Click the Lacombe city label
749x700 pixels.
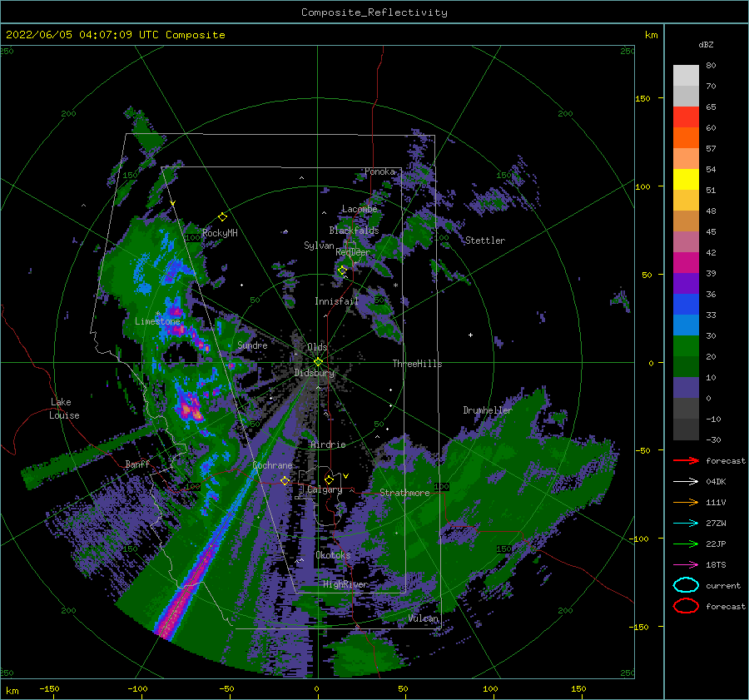(x=360, y=209)
